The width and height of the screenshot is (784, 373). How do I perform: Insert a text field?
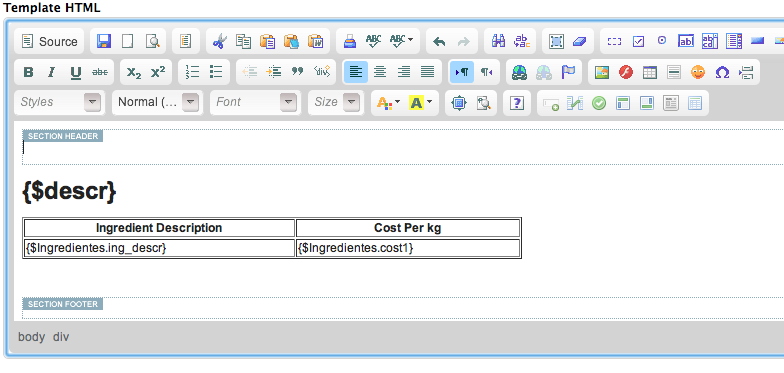(686, 42)
